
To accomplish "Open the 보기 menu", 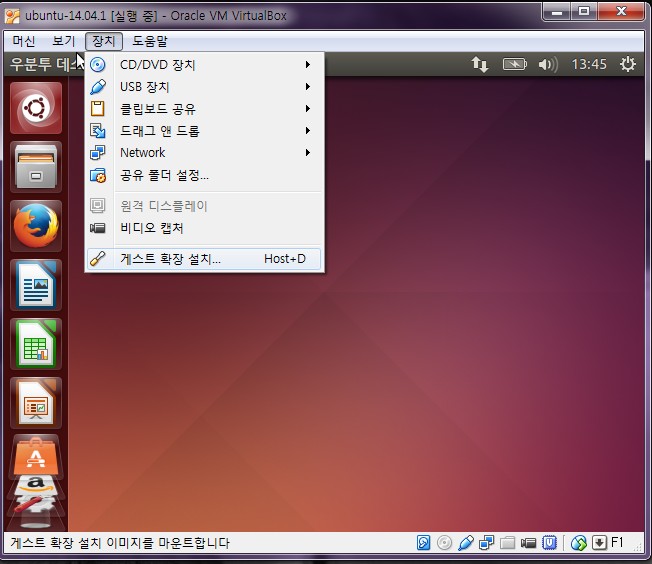I will (64, 41).
